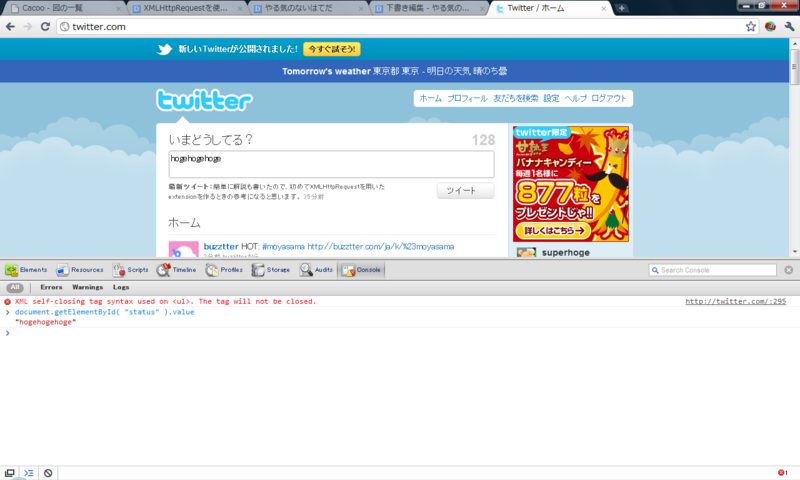The height and width of the screenshot is (480, 800).
Task: Close the Twitter / ホーム tab
Action: 604,9
